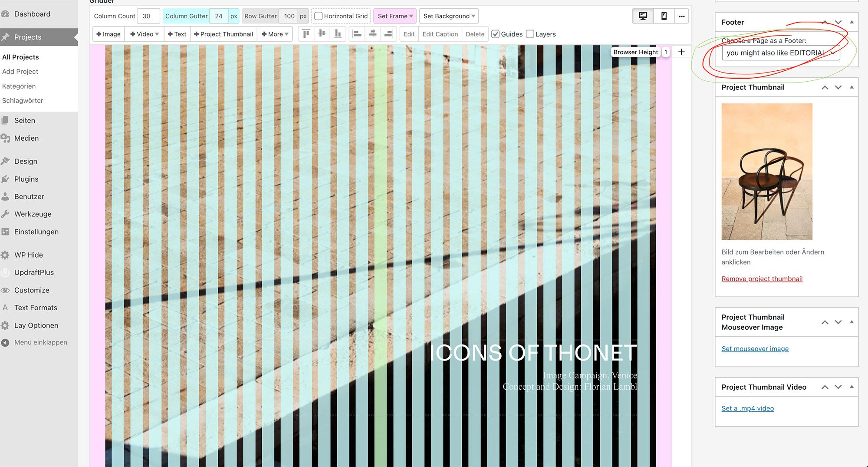Open the three-dots options menu
This screenshot has width=868, height=467.
pos(681,16)
